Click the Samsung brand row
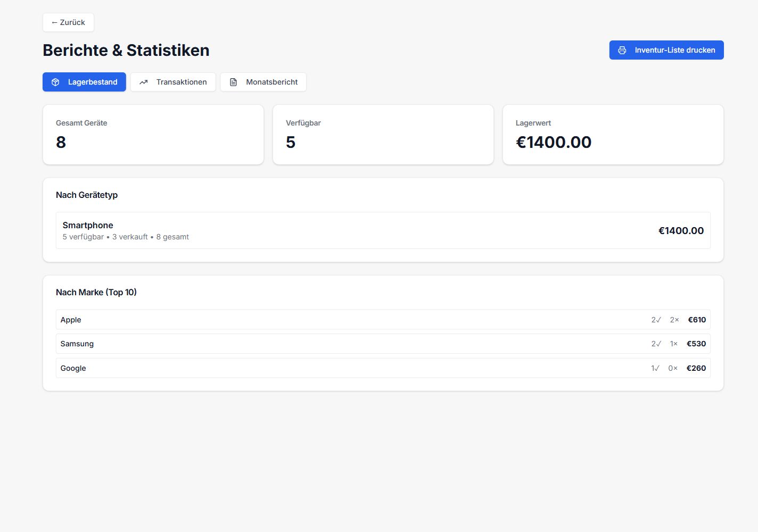Screen dimensions: 758x532 (383, 344)
